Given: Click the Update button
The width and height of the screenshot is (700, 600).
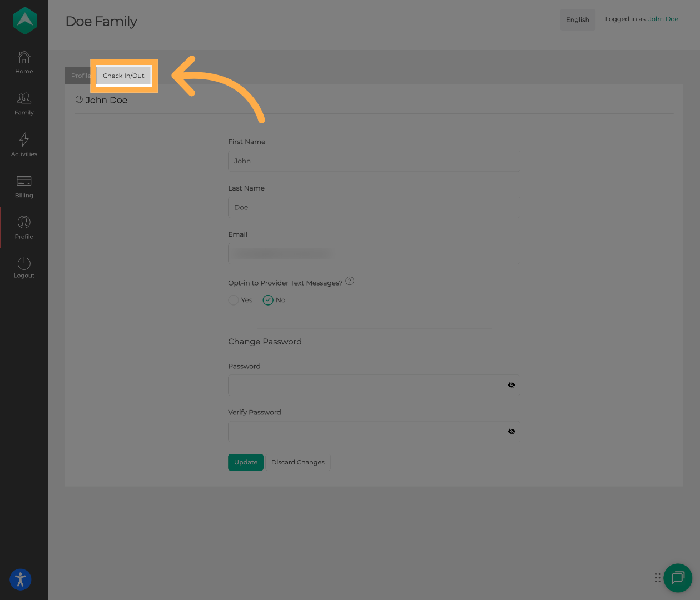Looking at the screenshot, I should (245, 462).
